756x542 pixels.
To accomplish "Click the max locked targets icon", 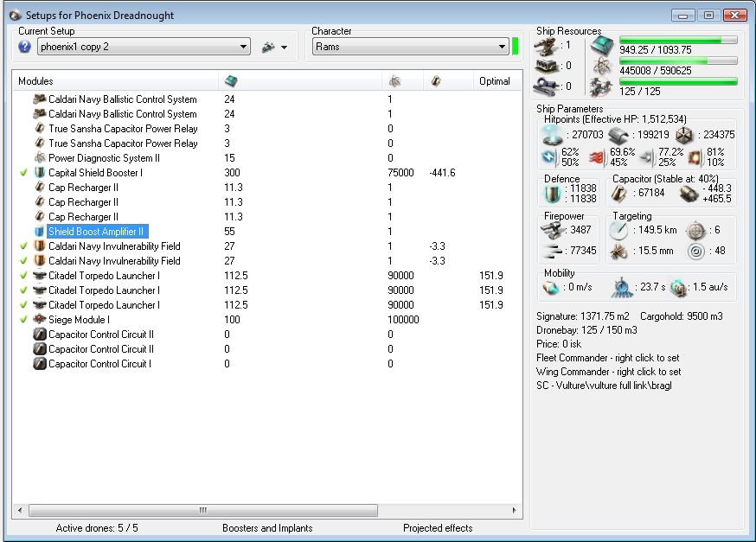I will point(695,230).
